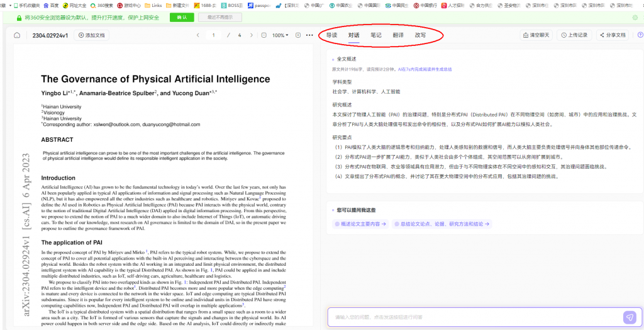Click the 全文概述 section heading
Viewport: 644px width, 330px height.
pyautogui.click(x=347, y=59)
